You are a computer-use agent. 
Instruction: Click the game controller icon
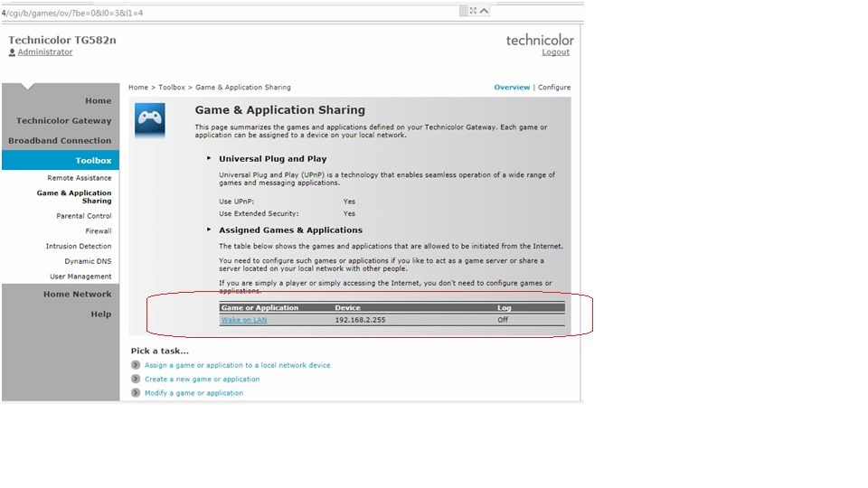(149, 119)
